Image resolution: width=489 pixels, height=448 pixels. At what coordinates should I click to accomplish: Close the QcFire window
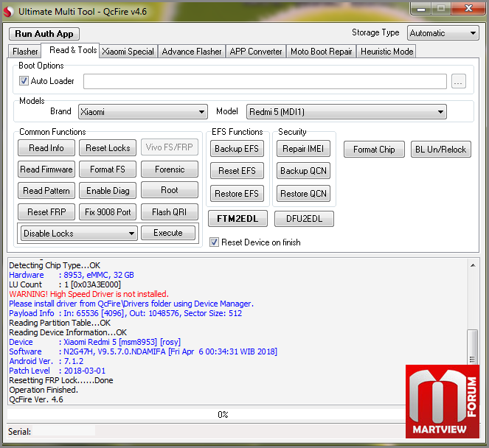pyautogui.click(x=468, y=9)
